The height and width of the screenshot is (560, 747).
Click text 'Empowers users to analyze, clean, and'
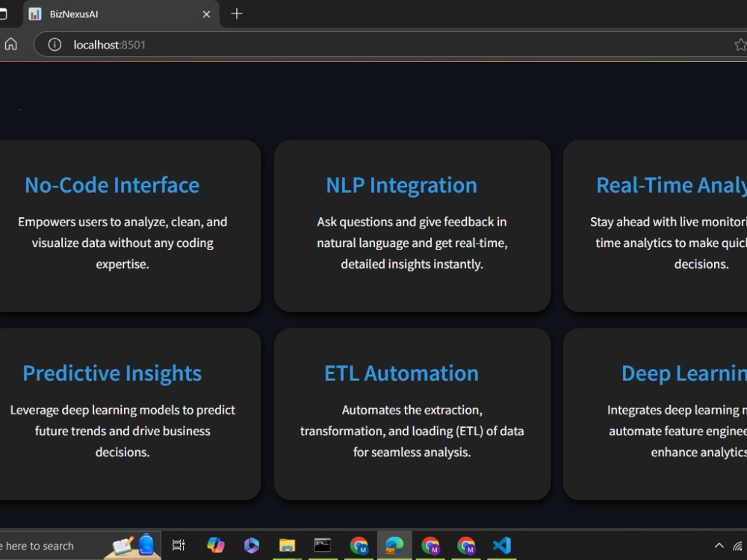123,222
